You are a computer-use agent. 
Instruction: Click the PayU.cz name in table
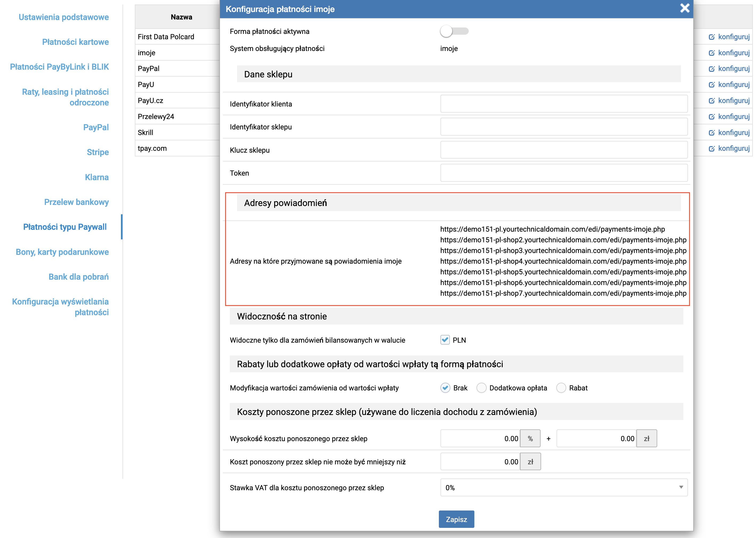[150, 100]
